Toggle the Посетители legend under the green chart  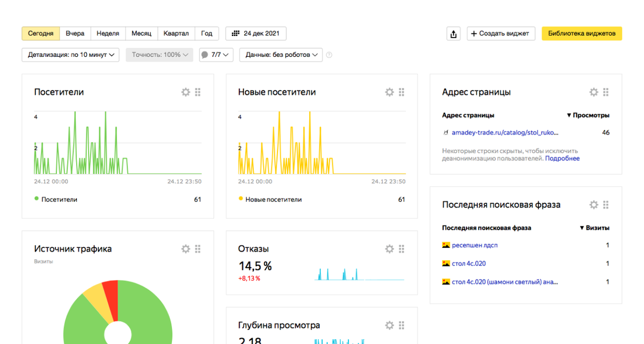(57, 199)
